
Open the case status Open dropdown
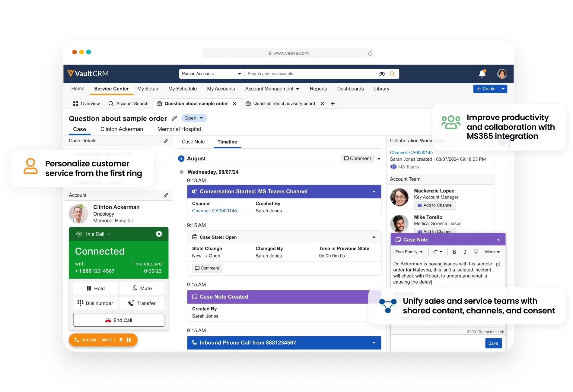194,118
